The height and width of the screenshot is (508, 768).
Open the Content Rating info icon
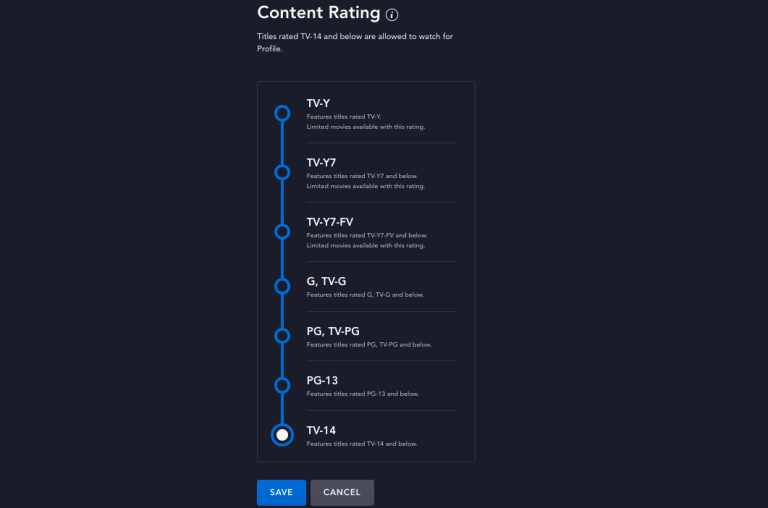tap(392, 15)
